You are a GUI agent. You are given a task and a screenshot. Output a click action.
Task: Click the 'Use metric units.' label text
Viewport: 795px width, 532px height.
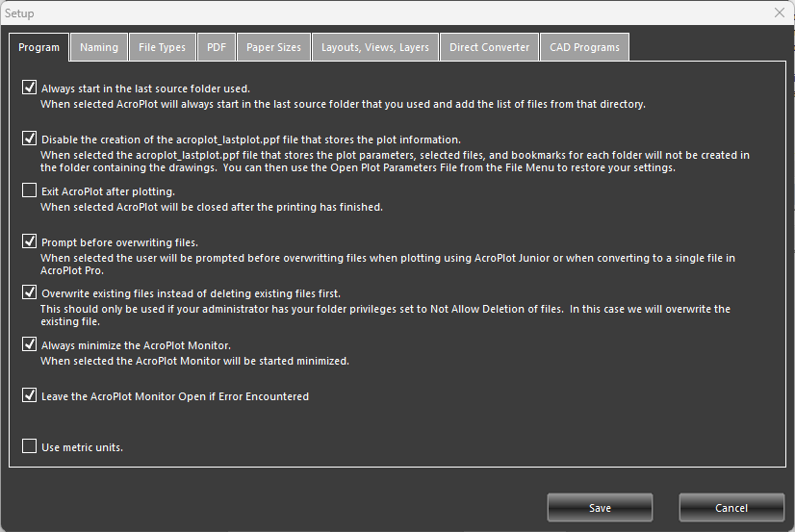[82, 447]
